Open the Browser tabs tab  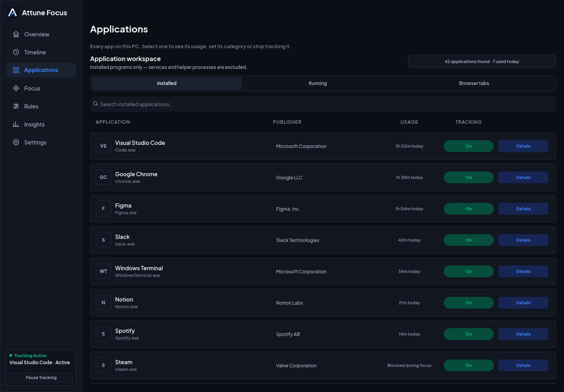(474, 83)
